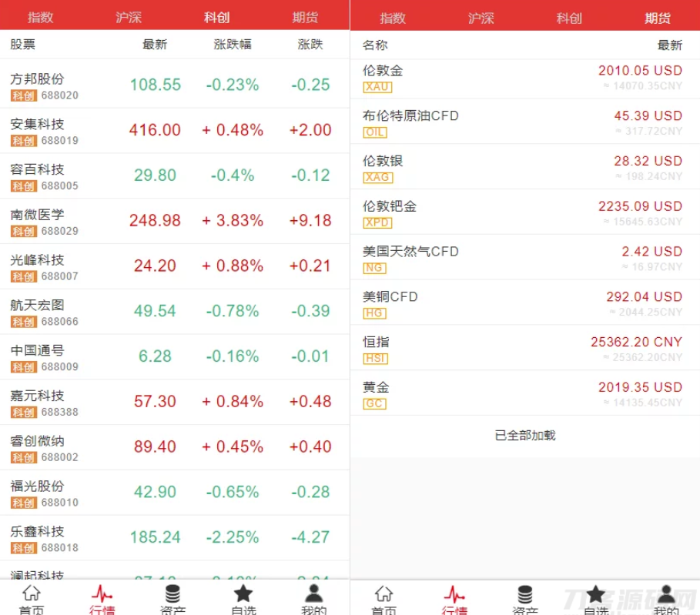
Task: Click the + 3.83% change value
Action: (232, 220)
